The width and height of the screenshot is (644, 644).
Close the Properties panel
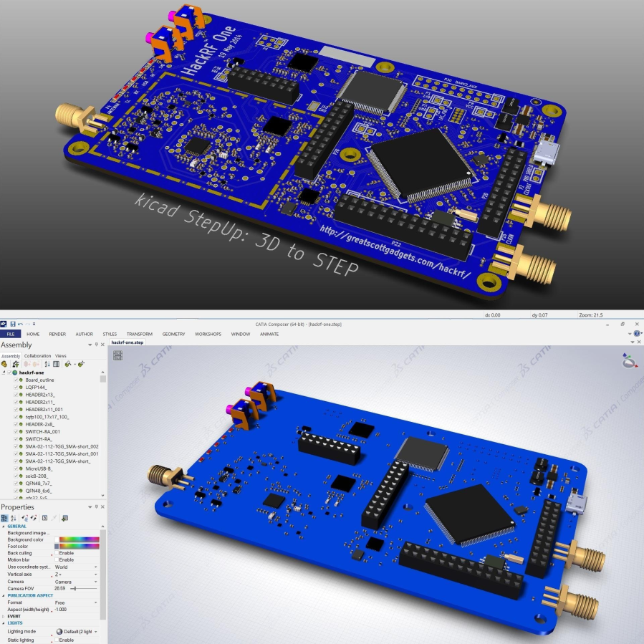click(103, 506)
